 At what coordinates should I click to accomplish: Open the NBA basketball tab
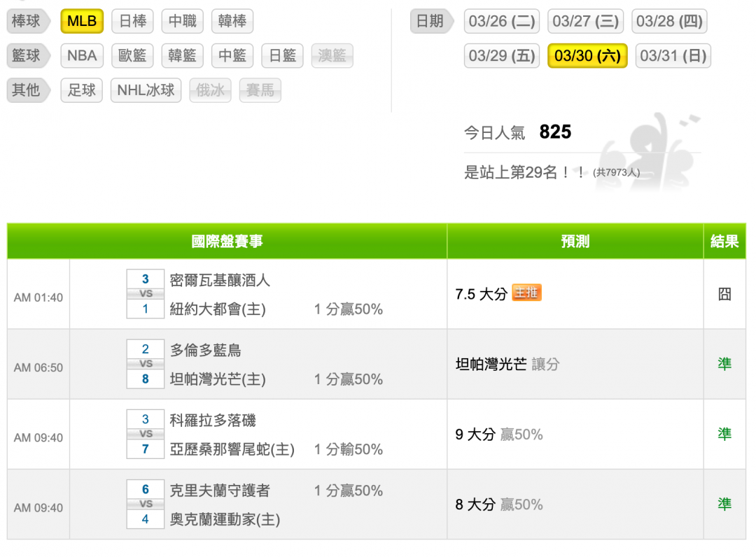[82, 56]
